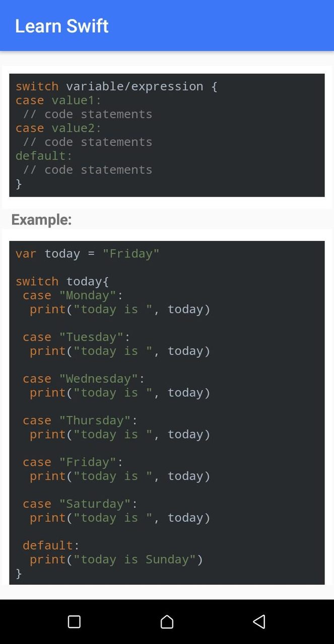
Task: Tap the 'Learn Swift' title in the app bar
Action: click(61, 26)
